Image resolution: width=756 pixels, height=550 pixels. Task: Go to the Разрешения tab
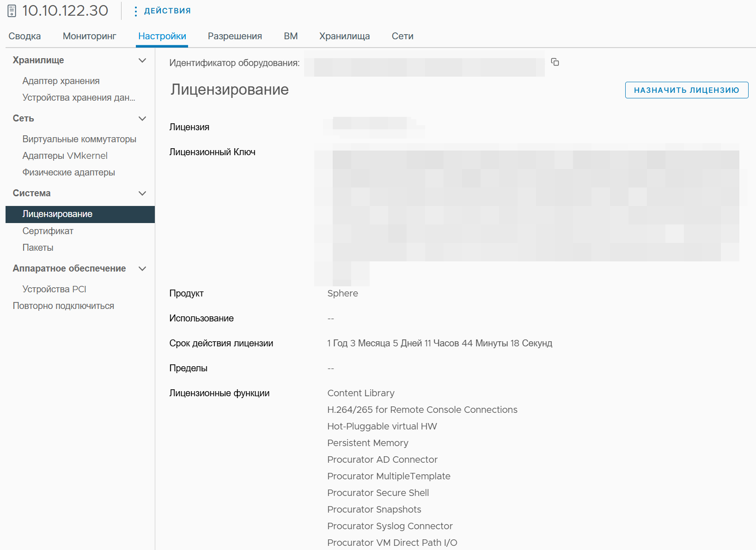click(235, 36)
